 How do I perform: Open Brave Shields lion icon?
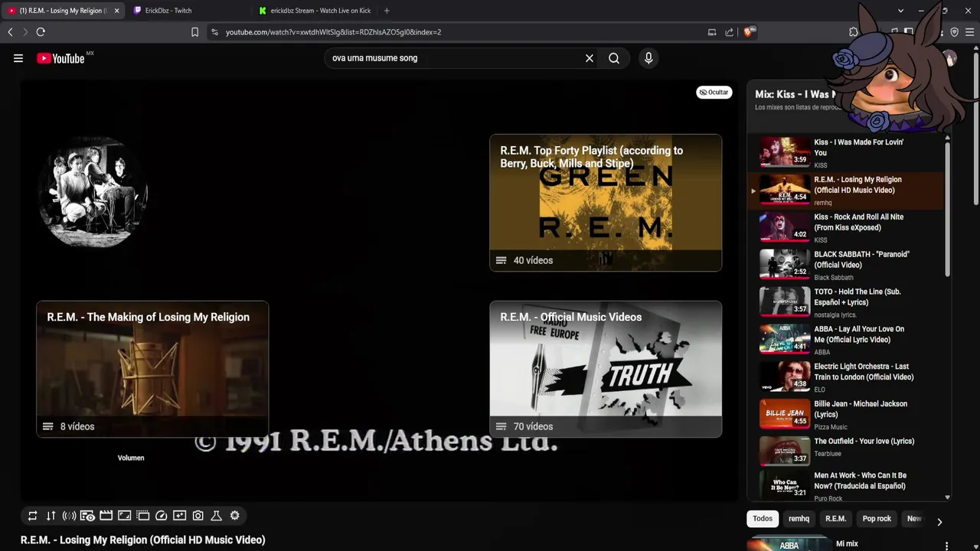748,32
